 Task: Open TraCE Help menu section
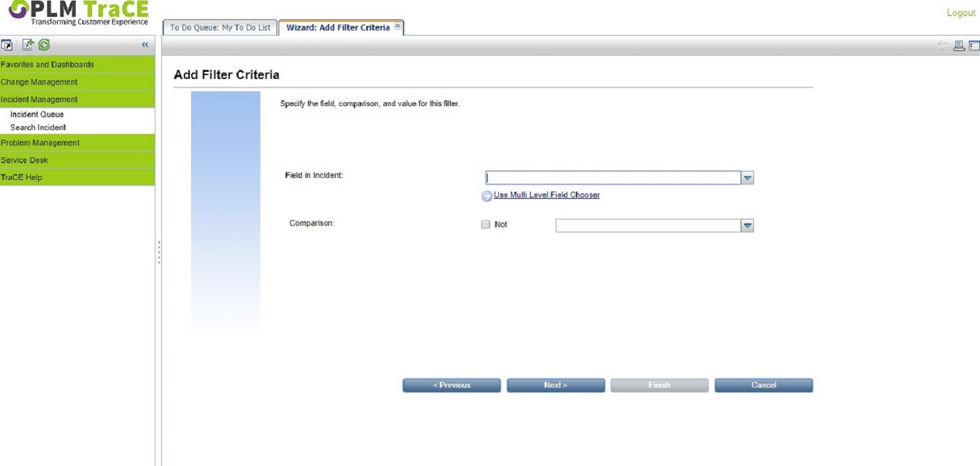[x=78, y=177]
